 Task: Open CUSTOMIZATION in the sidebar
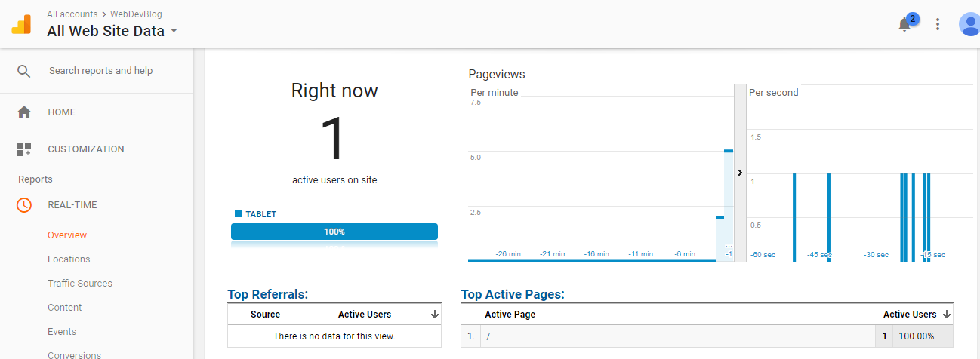pyautogui.click(x=86, y=149)
